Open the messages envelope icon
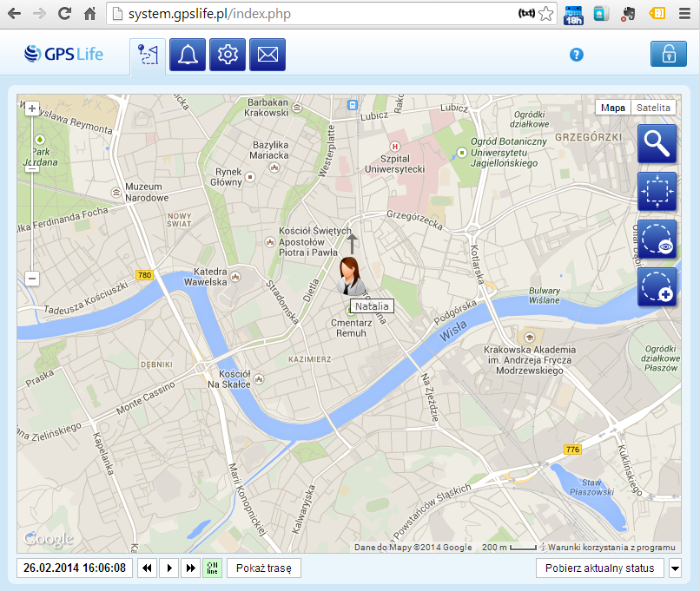 267,56
